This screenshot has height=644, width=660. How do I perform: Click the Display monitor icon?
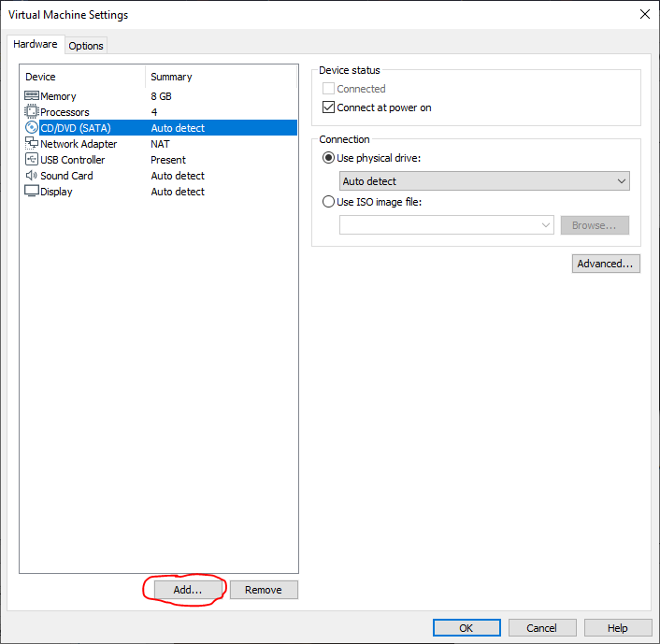(32, 192)
